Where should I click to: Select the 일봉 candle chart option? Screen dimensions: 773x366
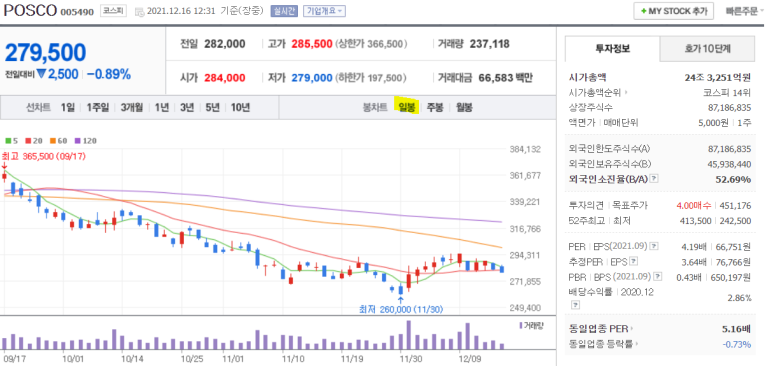tap(407, 107)
